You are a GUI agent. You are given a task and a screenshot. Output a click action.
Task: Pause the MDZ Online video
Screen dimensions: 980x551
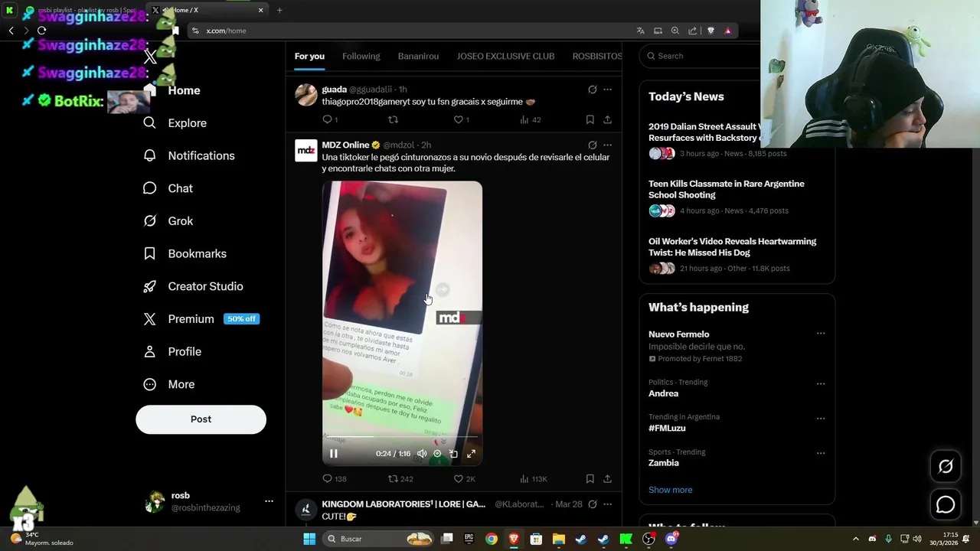[x=334, y=454]
